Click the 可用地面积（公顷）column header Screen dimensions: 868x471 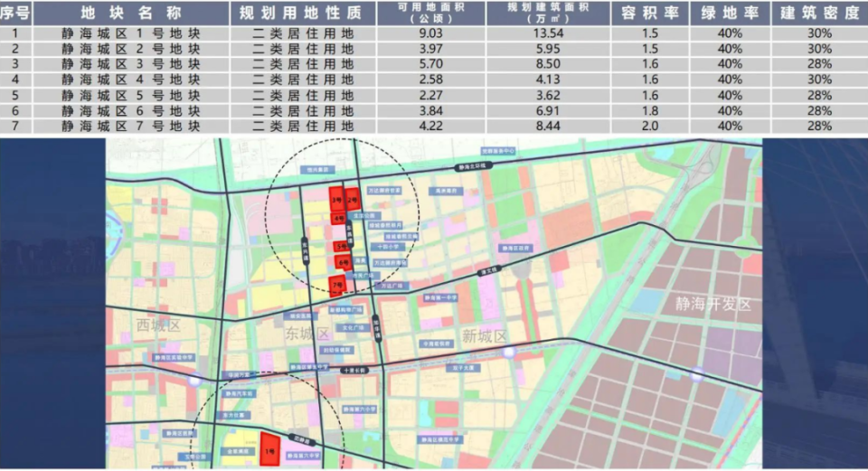(431, 13)
